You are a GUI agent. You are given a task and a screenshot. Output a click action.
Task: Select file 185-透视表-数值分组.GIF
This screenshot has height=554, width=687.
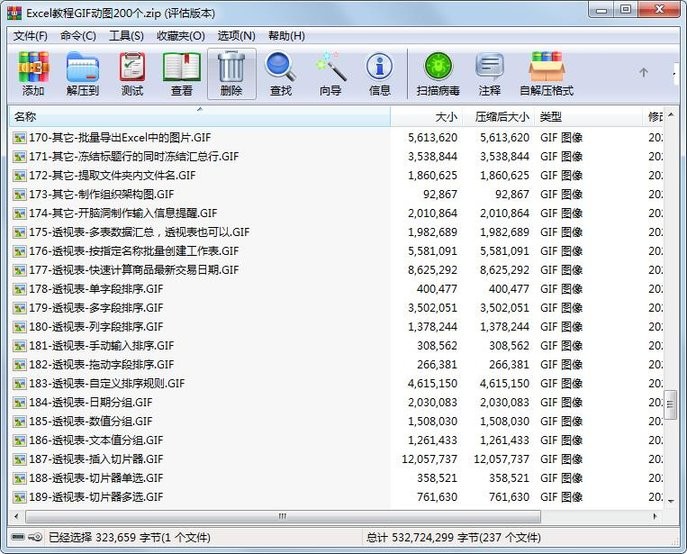click(x=91, y=422)
